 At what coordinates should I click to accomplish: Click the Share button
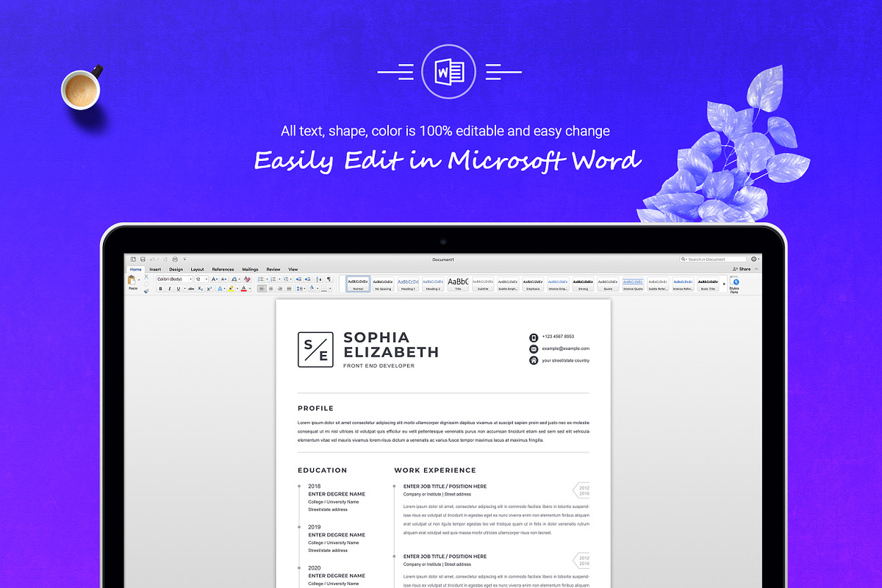(742, 269)
